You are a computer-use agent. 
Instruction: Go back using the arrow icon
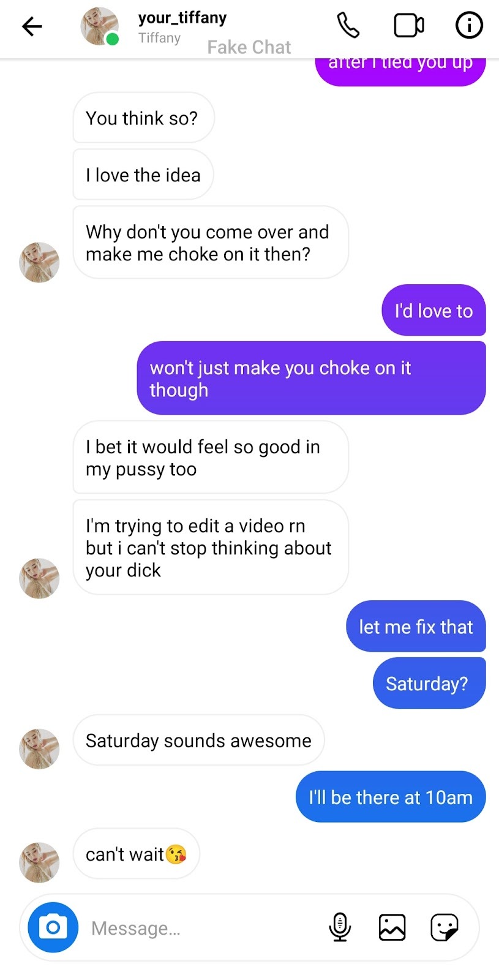click(x=32, y=26)
